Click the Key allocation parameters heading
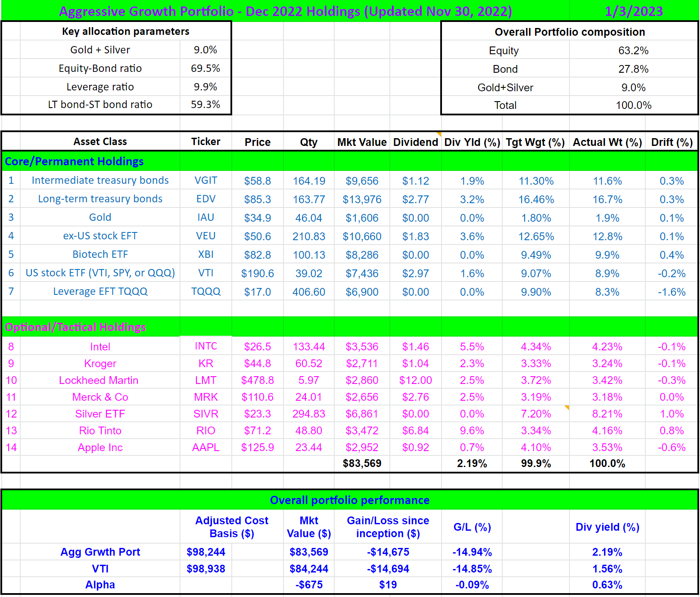700x597 pixels. [125, 31]
